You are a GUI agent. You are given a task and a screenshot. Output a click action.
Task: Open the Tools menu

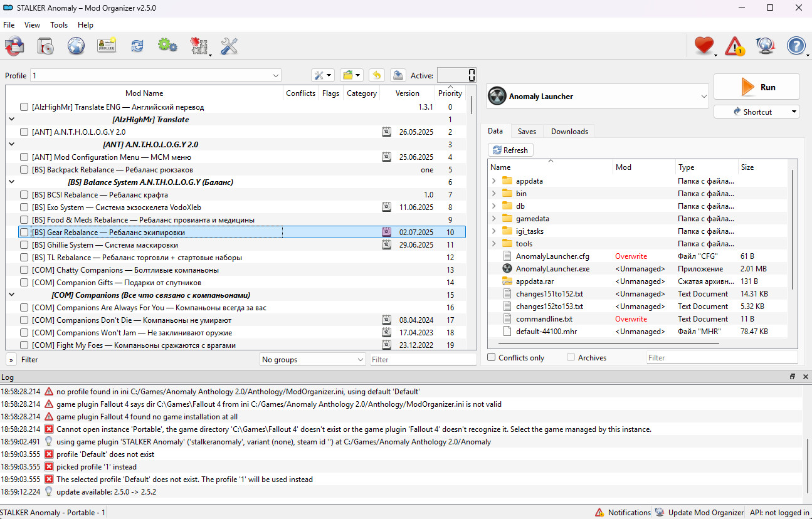pyautogui.click(x=59, y=25)
